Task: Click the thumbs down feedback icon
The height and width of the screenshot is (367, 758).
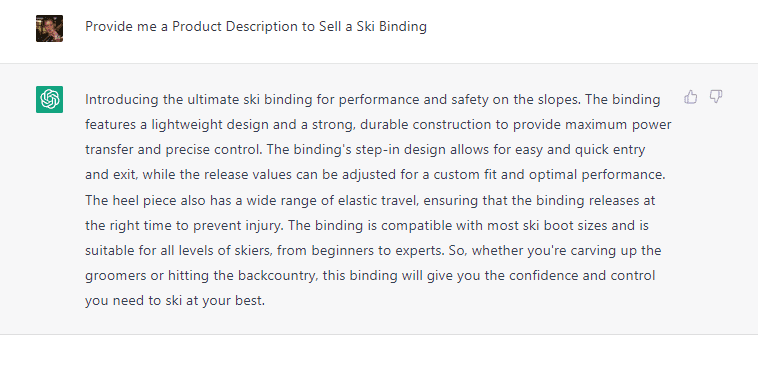Action: click(x=716, y=97)
